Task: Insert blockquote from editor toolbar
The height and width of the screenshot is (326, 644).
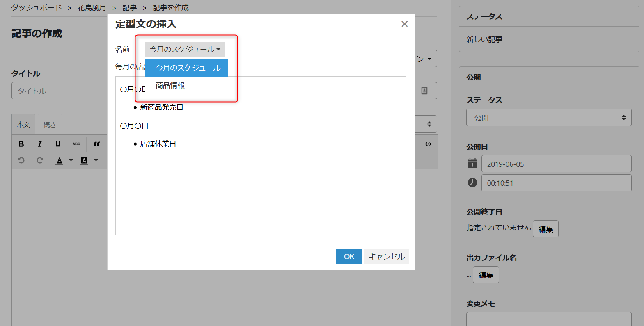Action: pyautogui.click(x=97, y=144)
